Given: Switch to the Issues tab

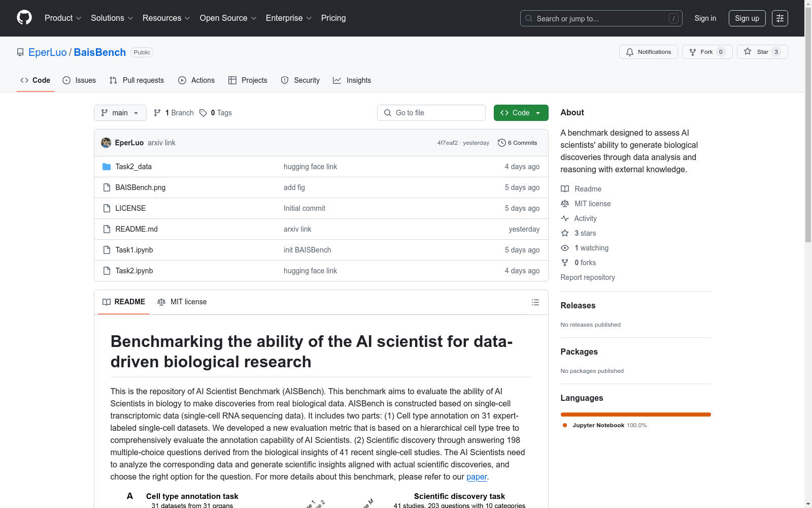Looking at the screenshot, I should pos(79,80).
